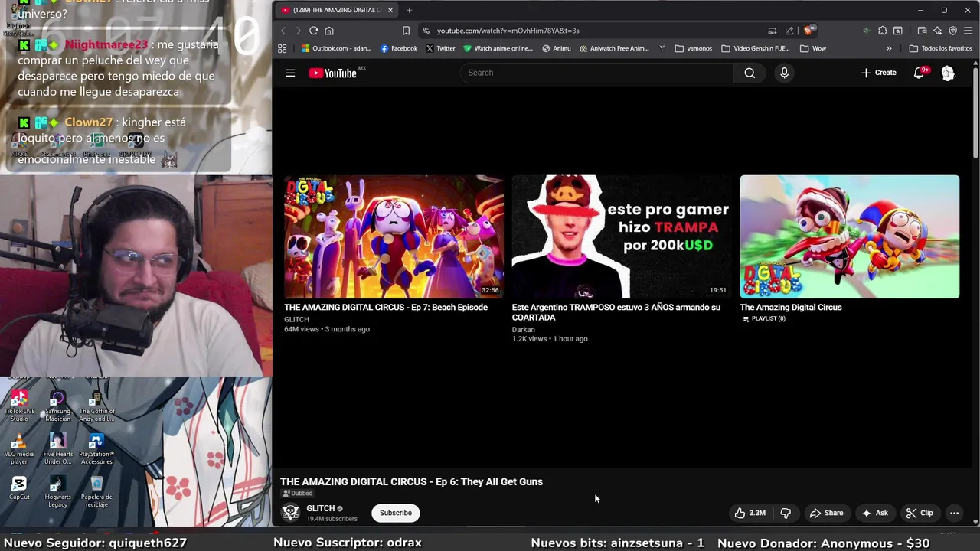
Task: Open VLC media player desktop shortcut
Action: coord(19,449)
